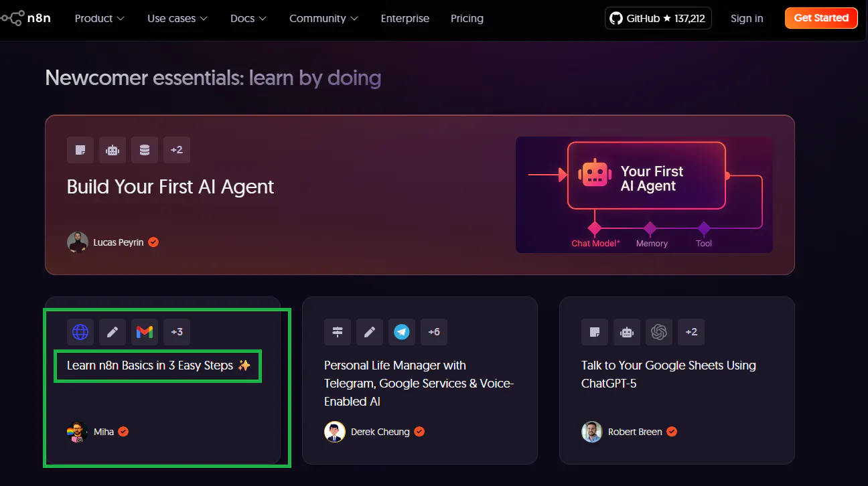The height and width of the screenshot is (486, 868).
Task: Expand the Product dropdown menu
Action: click(x=100, y=18)
